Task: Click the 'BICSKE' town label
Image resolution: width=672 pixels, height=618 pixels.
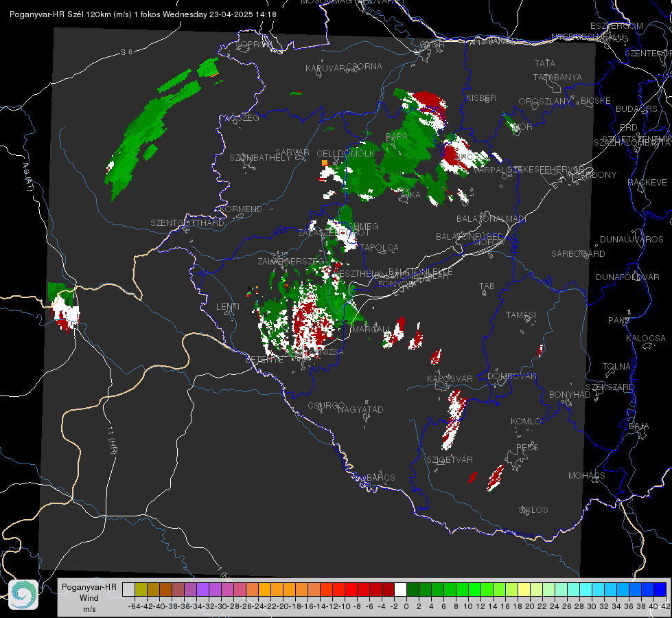Action: (596, 101)
